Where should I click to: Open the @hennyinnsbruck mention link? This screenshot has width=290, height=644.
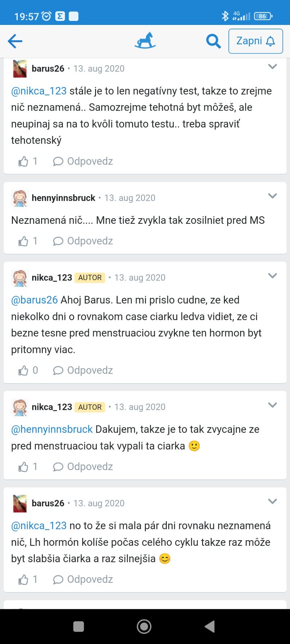52,429
